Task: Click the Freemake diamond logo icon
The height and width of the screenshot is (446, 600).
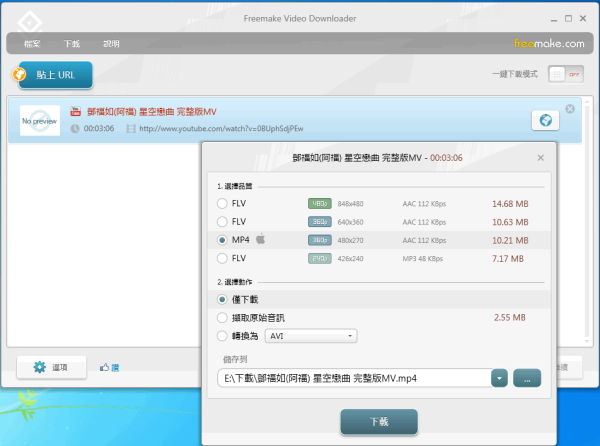Action: tap(29, 23)
